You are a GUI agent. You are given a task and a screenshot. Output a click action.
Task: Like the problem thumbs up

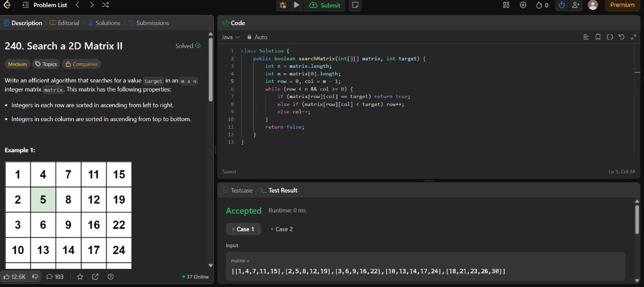pos(14,277)
